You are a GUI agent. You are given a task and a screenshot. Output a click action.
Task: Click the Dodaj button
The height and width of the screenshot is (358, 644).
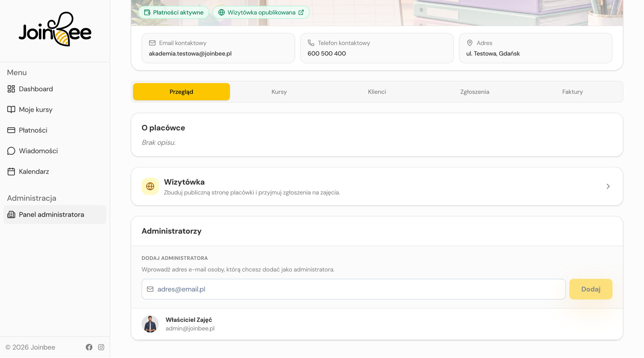coord(591,289)
